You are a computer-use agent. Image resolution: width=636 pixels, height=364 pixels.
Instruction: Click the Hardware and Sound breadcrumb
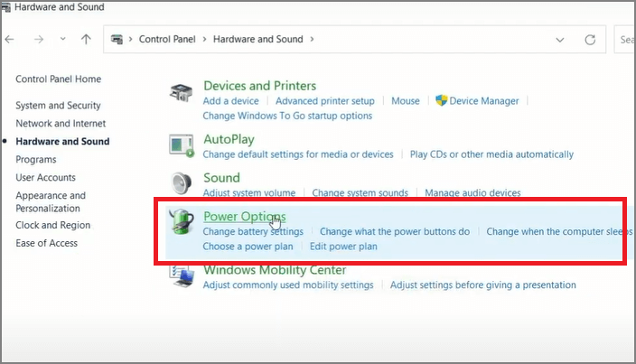pyautogui.click(x=258, y=40)
